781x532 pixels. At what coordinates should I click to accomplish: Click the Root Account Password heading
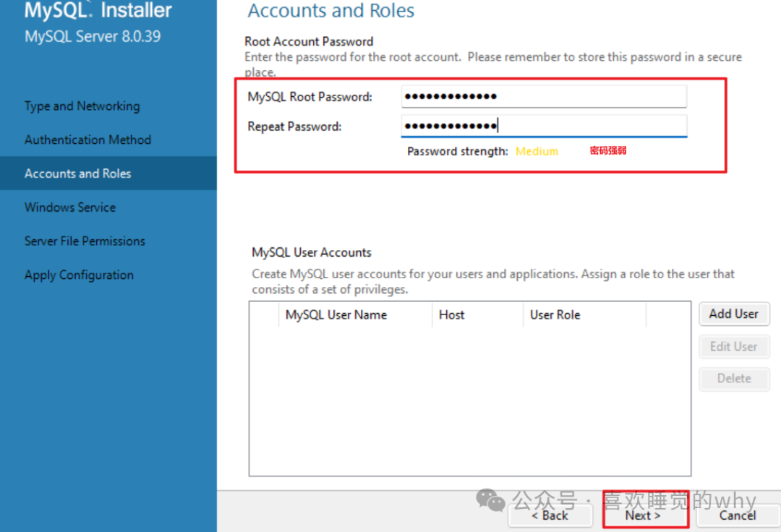point(309,41)
